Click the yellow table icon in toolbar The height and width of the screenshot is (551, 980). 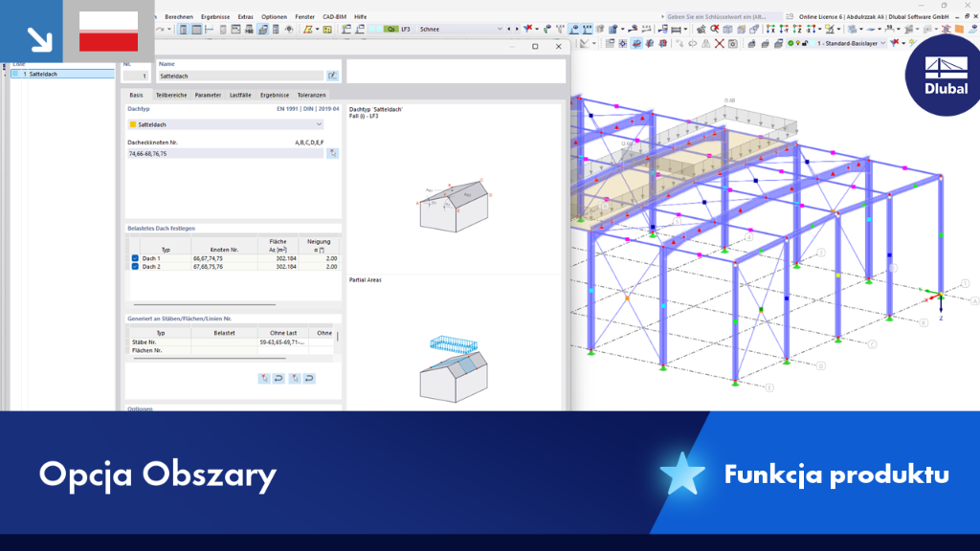[x=327, y=29]
